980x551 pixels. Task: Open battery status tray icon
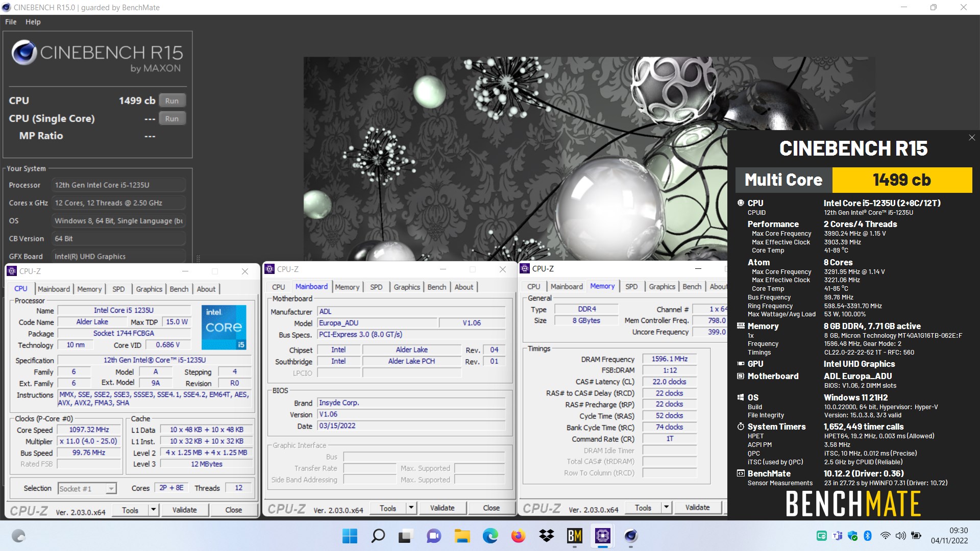point(916,536)
